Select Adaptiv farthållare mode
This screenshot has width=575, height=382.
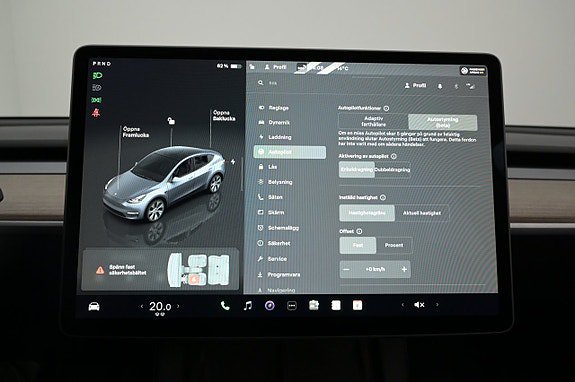point(373,121)
